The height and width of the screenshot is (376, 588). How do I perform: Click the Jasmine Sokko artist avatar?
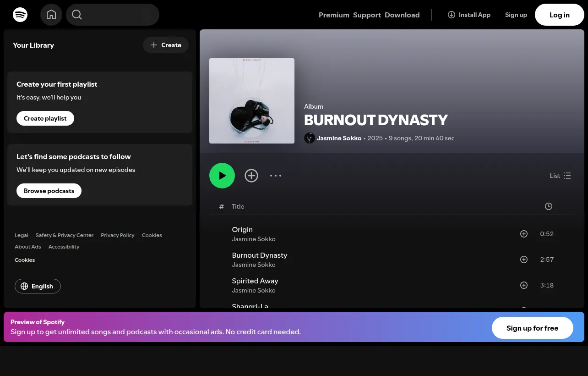(x=310, y=138)
